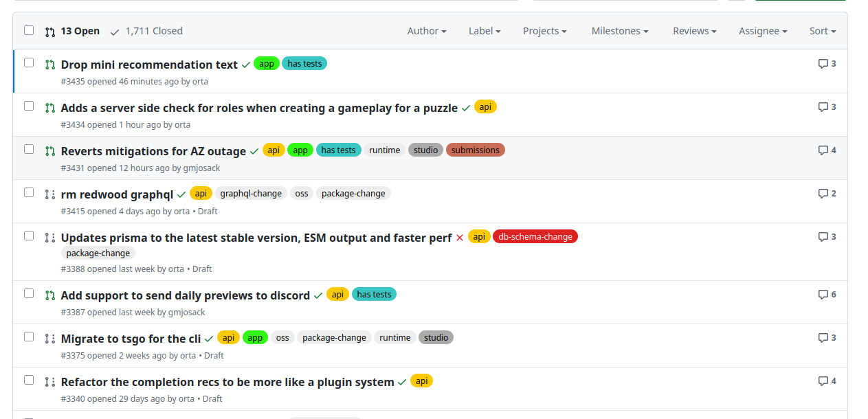Click check status next to Migrate to tsgo

point(209,339)
